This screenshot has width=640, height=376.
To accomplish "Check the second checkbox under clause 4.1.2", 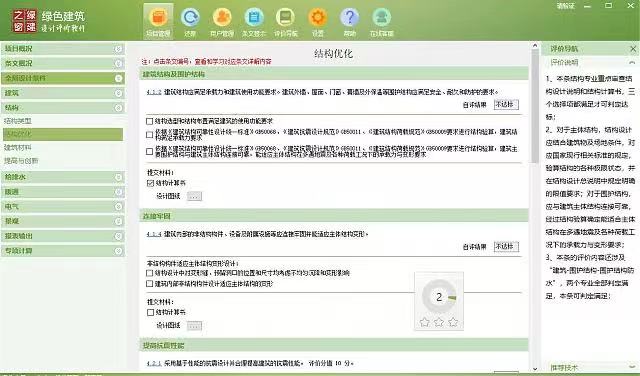I will click(149, 135).
